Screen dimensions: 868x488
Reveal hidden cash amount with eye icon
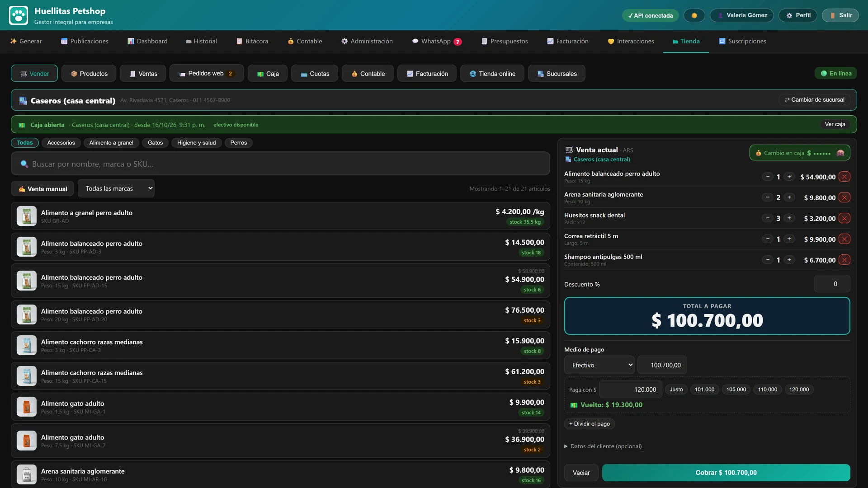pos(840,153)
